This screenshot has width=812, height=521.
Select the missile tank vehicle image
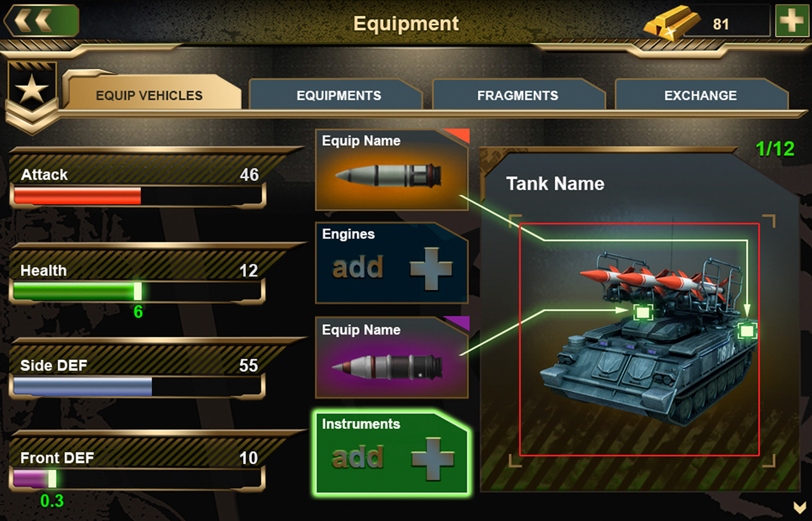click(x=639, y=340)
